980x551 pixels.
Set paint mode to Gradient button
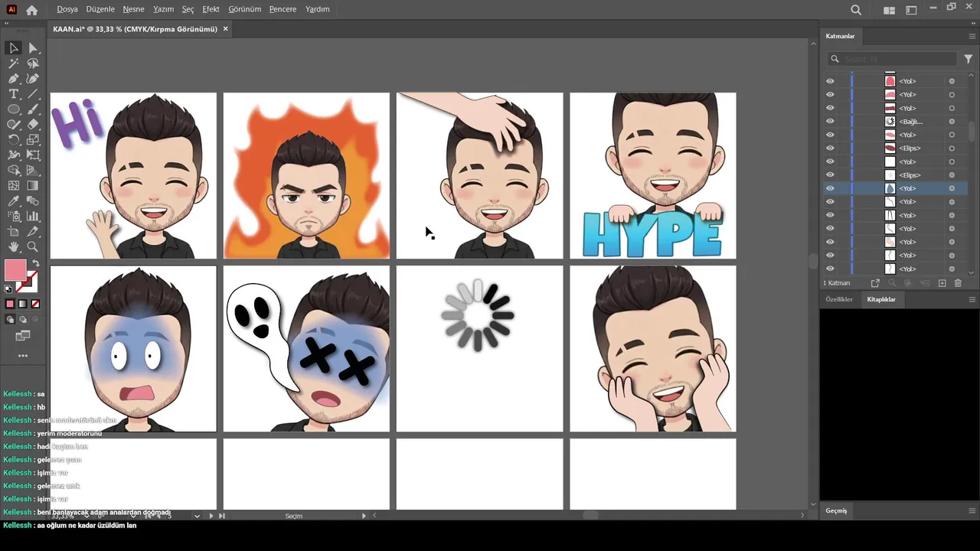(22, 304)
